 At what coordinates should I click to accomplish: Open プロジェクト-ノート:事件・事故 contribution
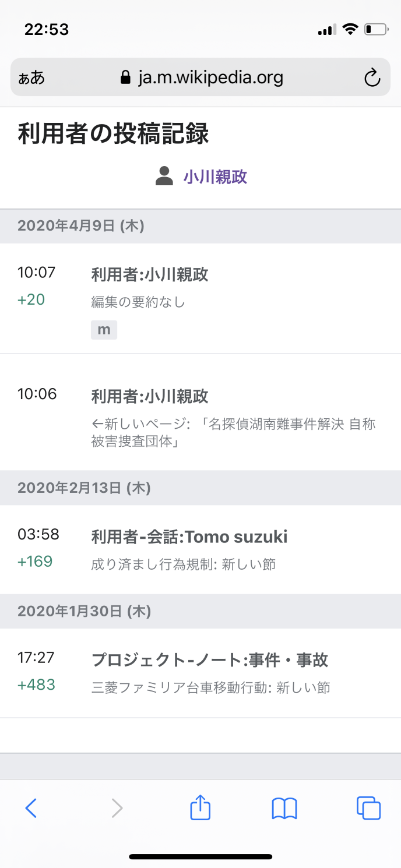[x=210, y=660]
